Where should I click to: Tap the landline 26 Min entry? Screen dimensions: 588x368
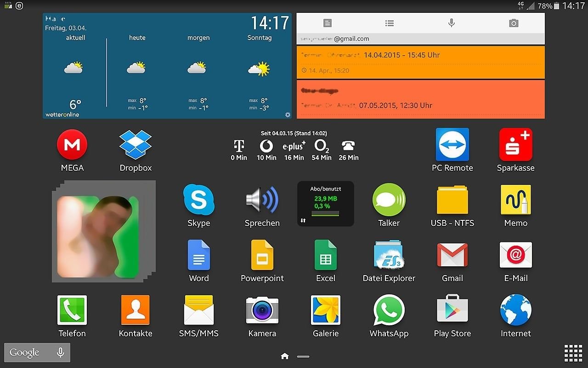pyautogui.click(x=349, y=150)
